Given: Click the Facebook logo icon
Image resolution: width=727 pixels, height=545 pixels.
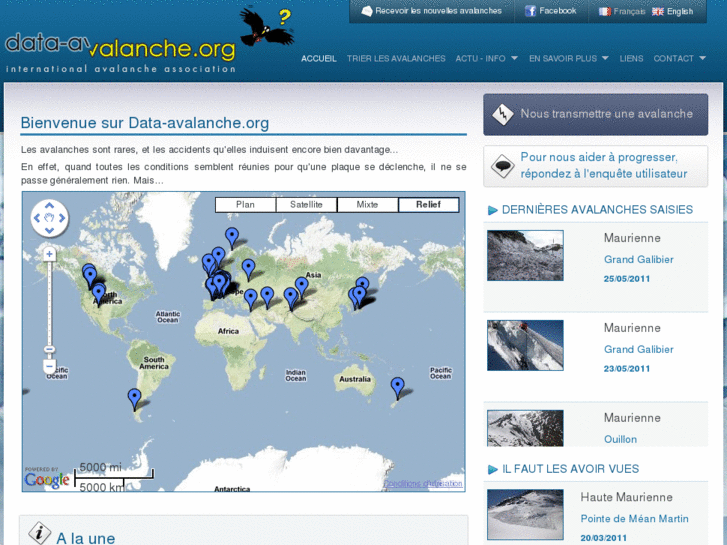Looking at the screenshot, I should (x=530, y=11).
